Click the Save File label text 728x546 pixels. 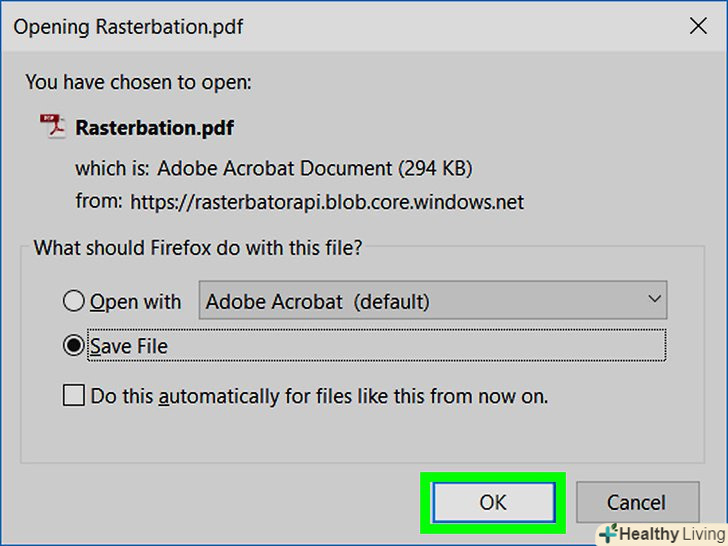tap(129, 346)
